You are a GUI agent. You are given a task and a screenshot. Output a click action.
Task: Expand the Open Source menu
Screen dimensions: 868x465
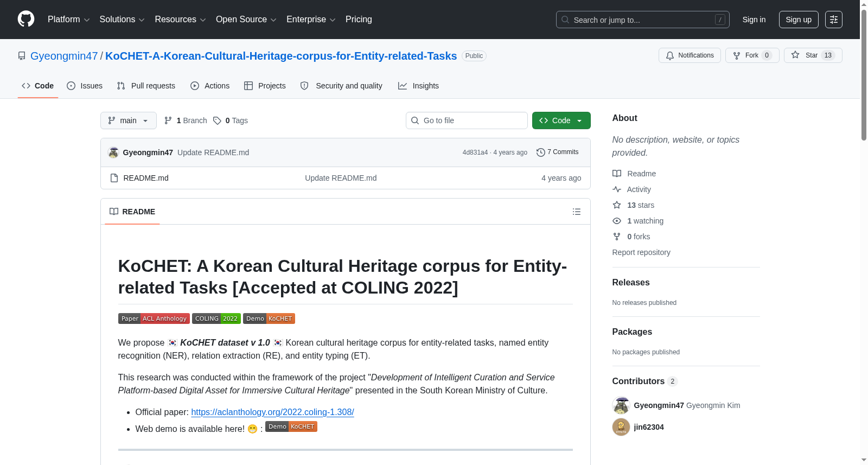coord(246,20)
